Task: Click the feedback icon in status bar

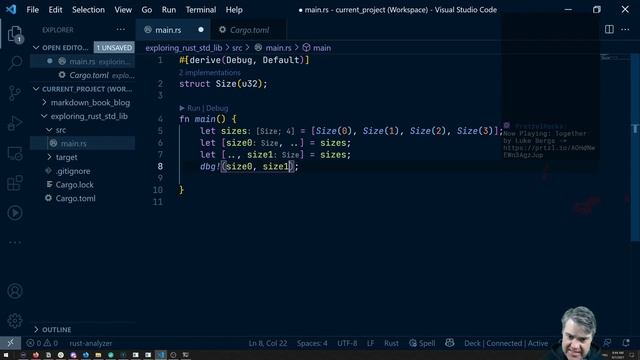Action: tap(607, 343)
